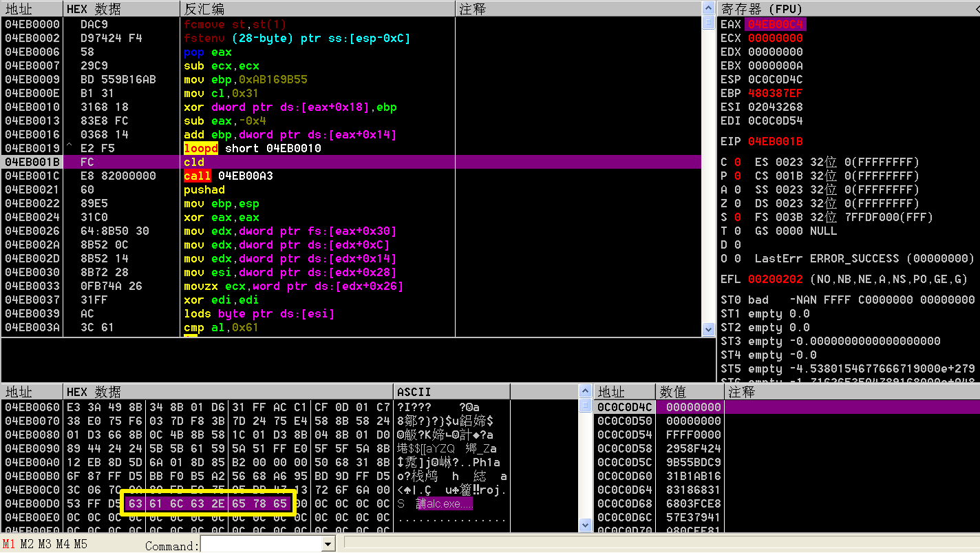980x553 pixels.
Task: Select the EBP register value 480387EF
Action: (x=775, y=93)
